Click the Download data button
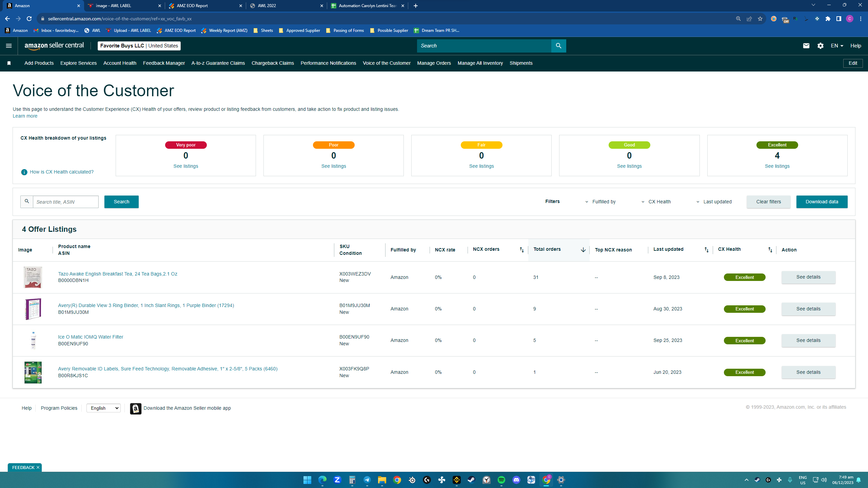Viewport: 868px width, 488px height. tap(822, 202)
